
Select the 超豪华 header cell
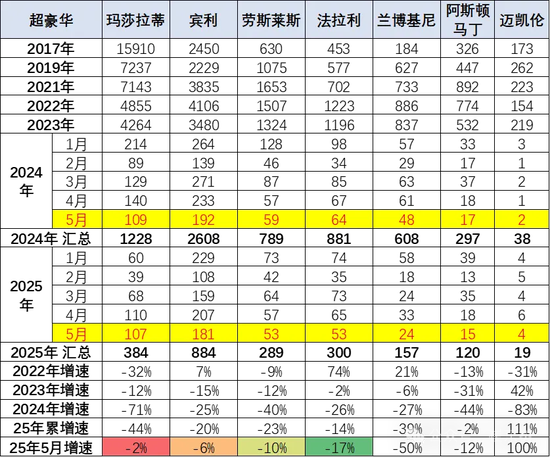(51, 20)
